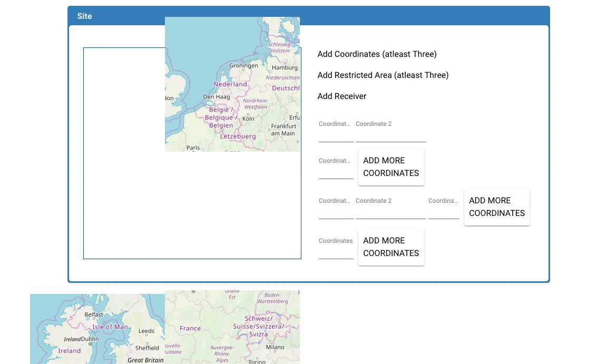Click Frankfurt am Main on the map
Image resolution: width=607 pixels, height=364 pixels.
(283, 130)
